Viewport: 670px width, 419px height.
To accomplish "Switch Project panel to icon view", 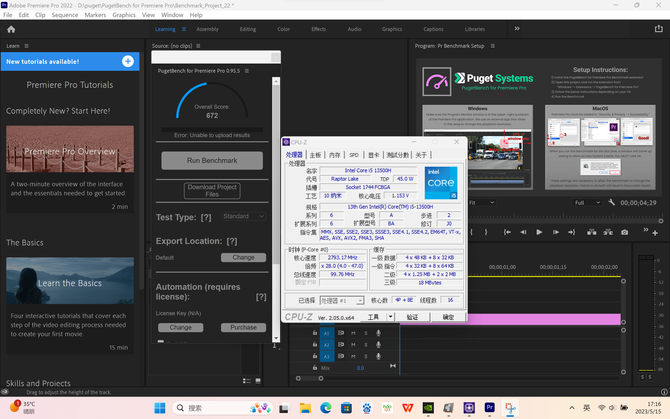I will pyautogui.click(x=258, y=381).
